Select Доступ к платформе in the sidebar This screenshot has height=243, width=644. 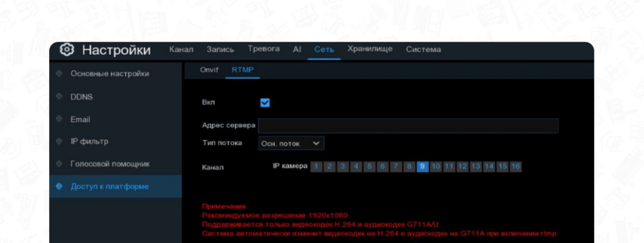(116, 186)
